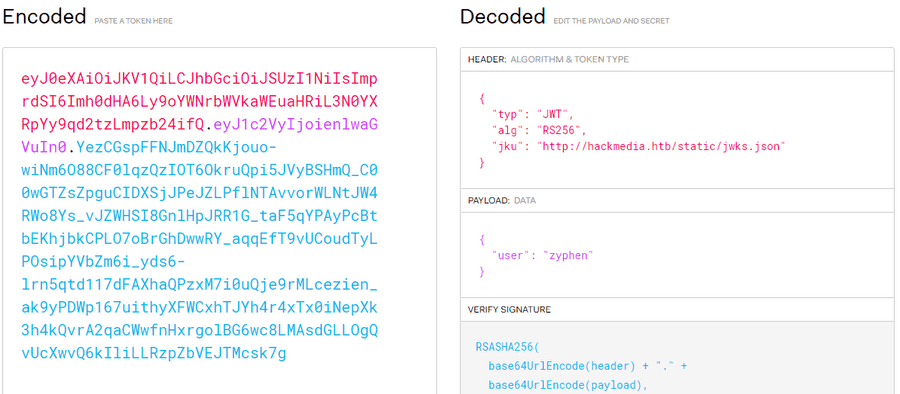Viewport: 900px width, 394px height.
Task: Click the base64UrlEncode(payload) line
Action: [x=568, y=385]
